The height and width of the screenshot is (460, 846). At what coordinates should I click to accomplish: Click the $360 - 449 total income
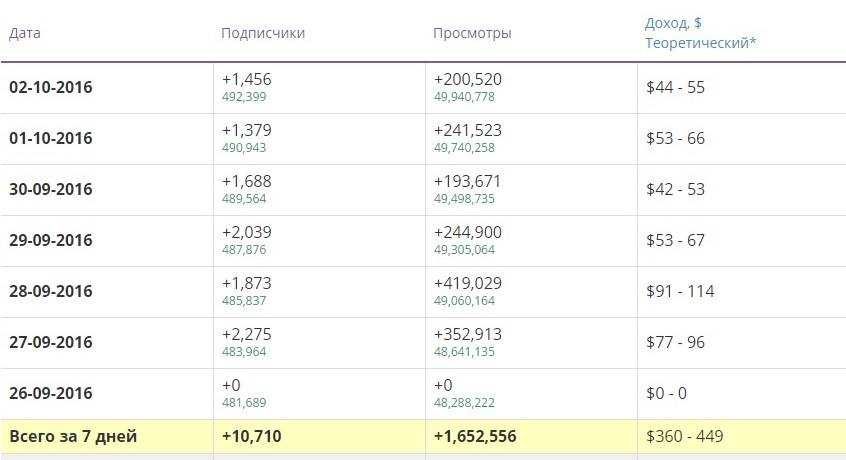click(x=685, y=436)
